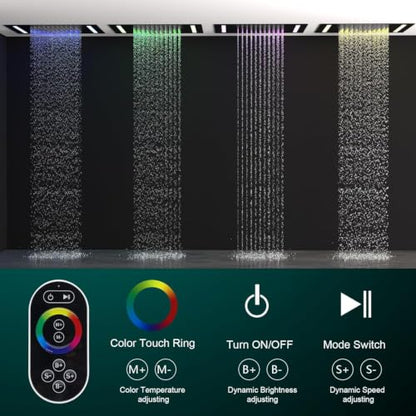Select the purple-lit shower head

(x=260, y=29)
